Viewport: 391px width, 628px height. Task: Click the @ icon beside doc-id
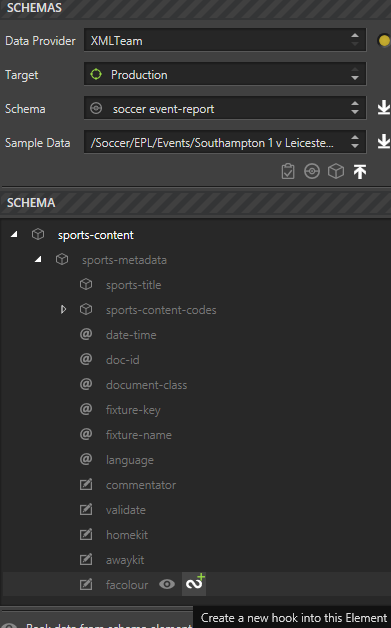point(86,359)
